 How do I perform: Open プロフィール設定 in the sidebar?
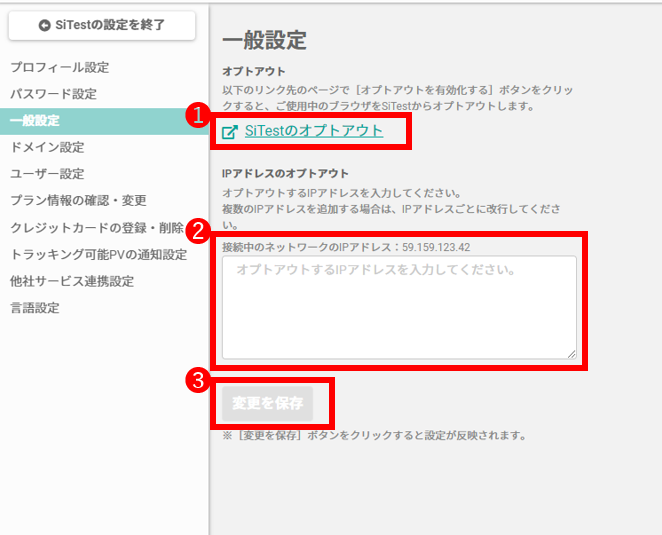coord(60,67)
